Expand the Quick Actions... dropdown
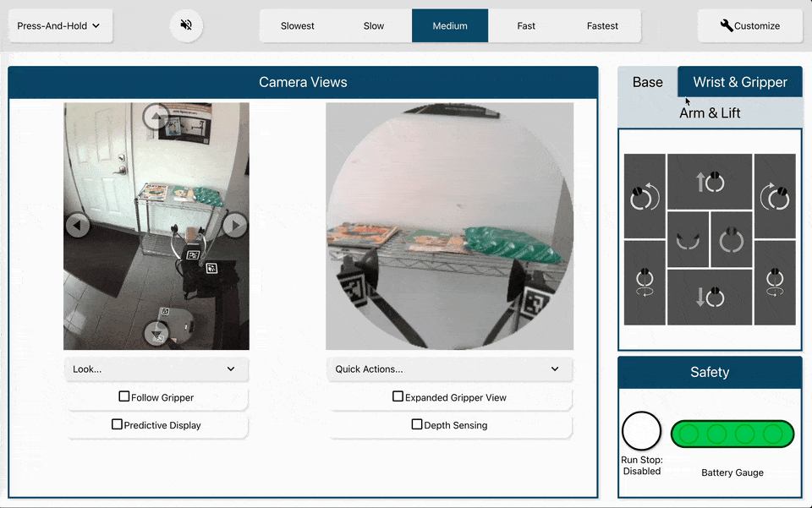 (449, 369)
